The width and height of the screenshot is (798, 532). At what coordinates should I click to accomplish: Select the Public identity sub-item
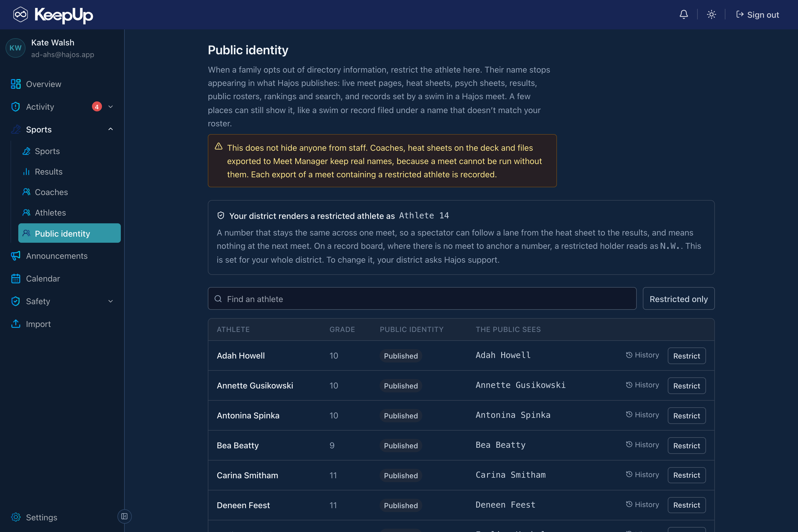[69, 233]
